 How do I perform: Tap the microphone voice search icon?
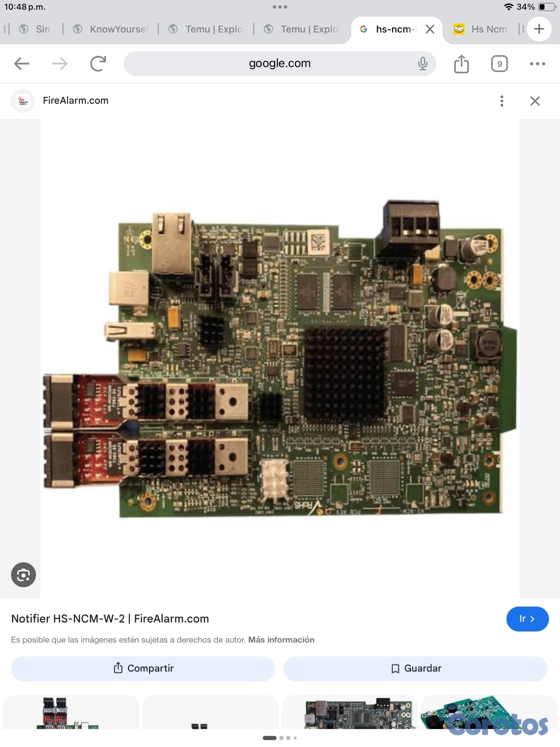[423, 63]
